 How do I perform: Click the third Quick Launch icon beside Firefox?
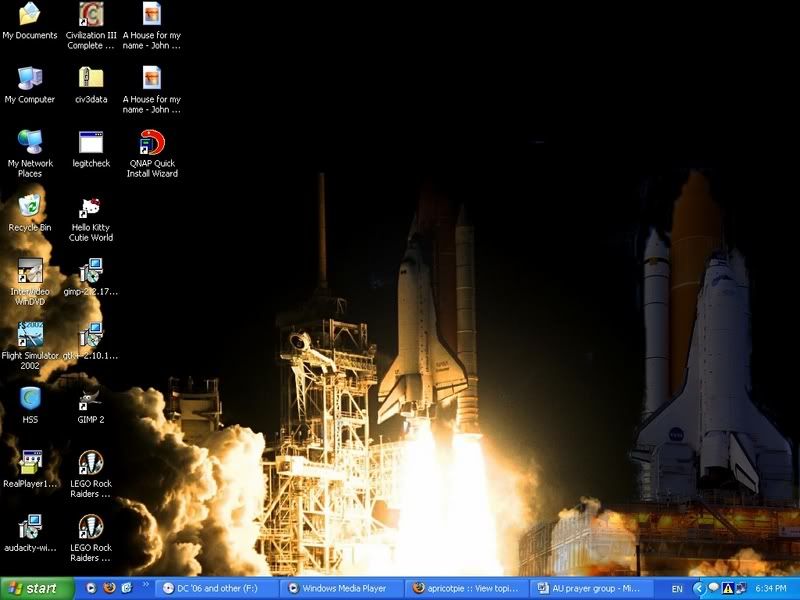click(x=127, y=588)
